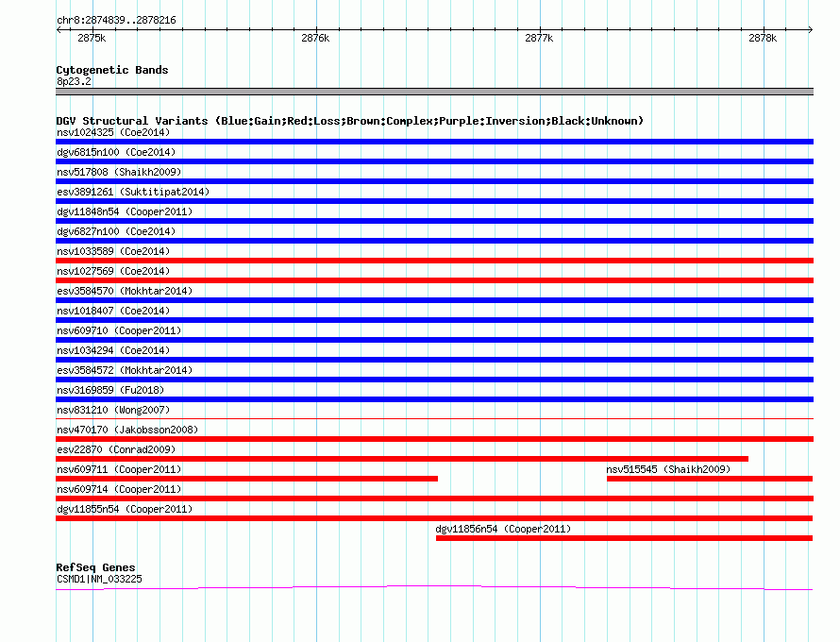Open the esv3891261 (Suktitipat2014) label
The image size is (840, 642).
[133, 192]
